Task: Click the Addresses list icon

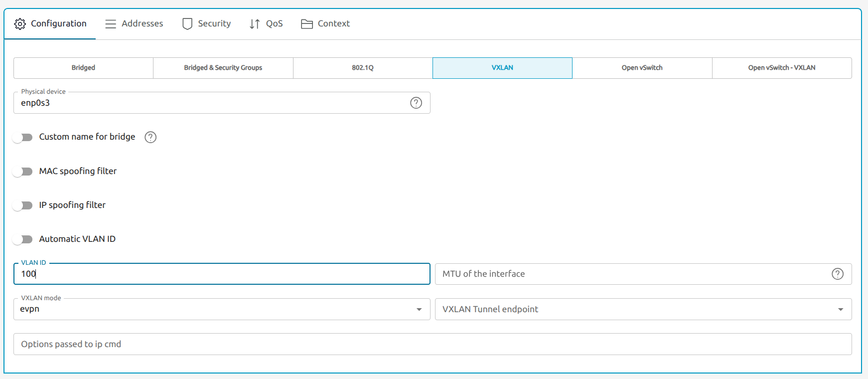Action: click(x=111, y=24)
